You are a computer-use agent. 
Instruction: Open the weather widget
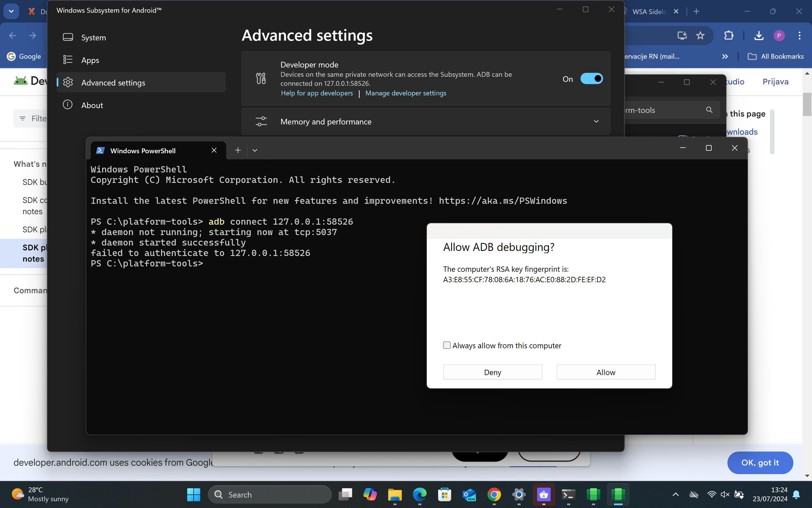40,494
